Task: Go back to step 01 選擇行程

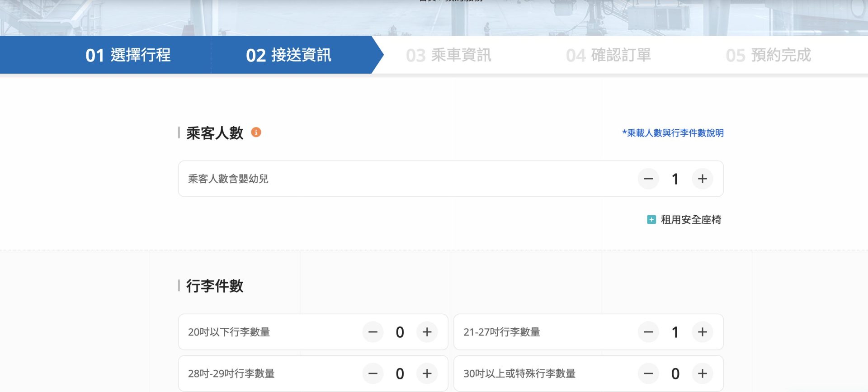Action: 128,55
